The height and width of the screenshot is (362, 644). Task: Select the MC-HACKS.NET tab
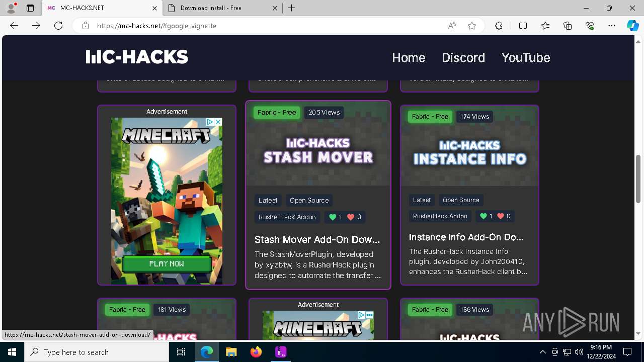pos(102,8)
